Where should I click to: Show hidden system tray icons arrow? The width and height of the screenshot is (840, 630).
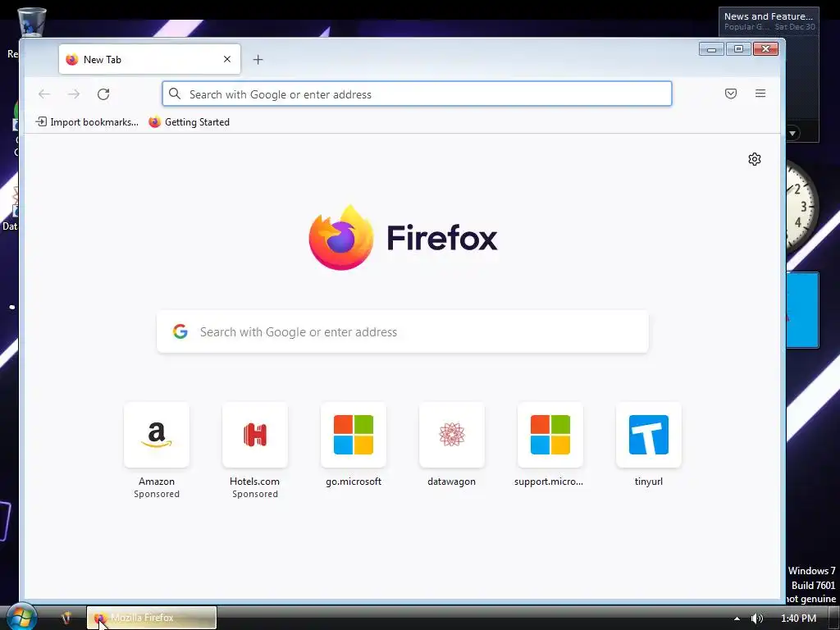click(x=737, y=619)
